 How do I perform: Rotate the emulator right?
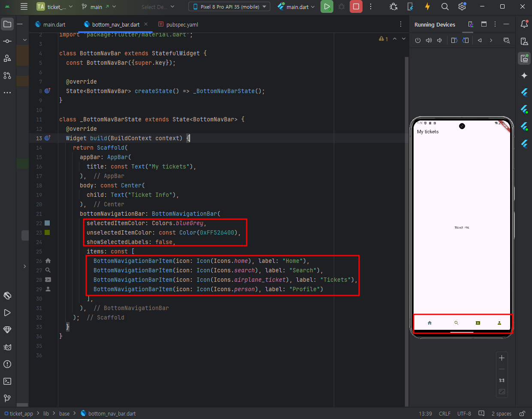click(465, 40)
